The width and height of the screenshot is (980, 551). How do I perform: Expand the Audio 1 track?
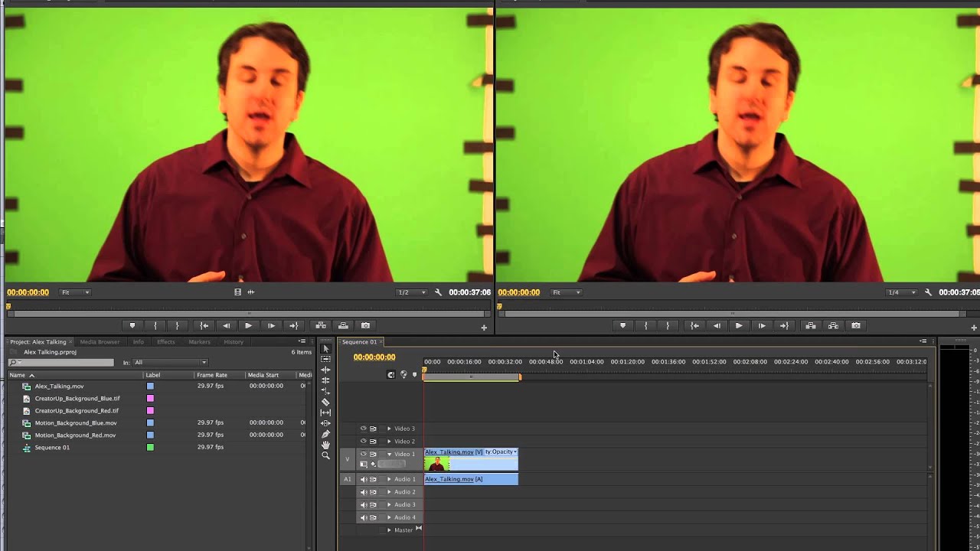[x=389, y=479]
